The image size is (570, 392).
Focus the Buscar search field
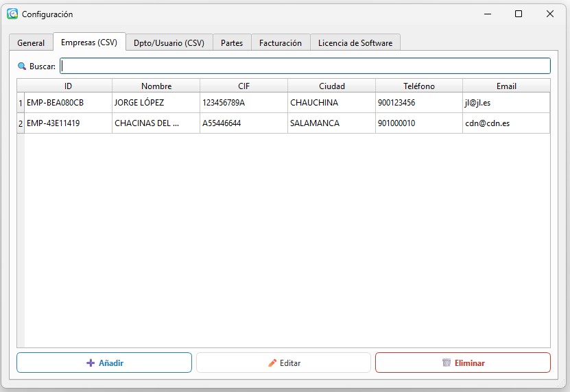coord(305,66)
